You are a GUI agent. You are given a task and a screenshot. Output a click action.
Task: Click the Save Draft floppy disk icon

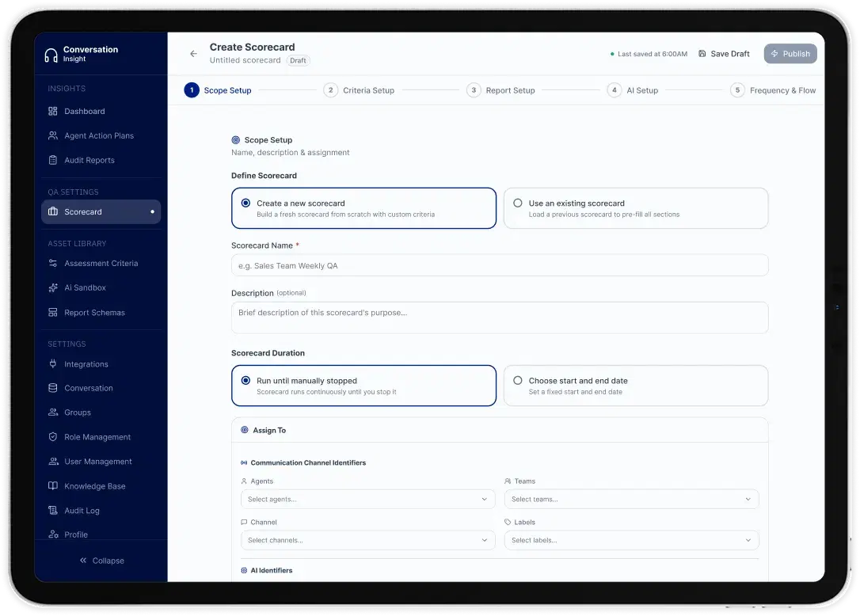coord(702,54)
